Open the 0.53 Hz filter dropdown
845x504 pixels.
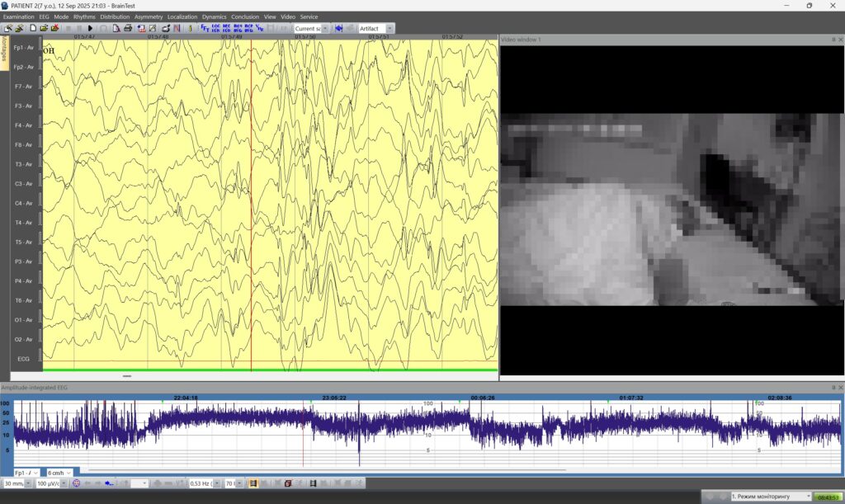(x=216, y=483)
